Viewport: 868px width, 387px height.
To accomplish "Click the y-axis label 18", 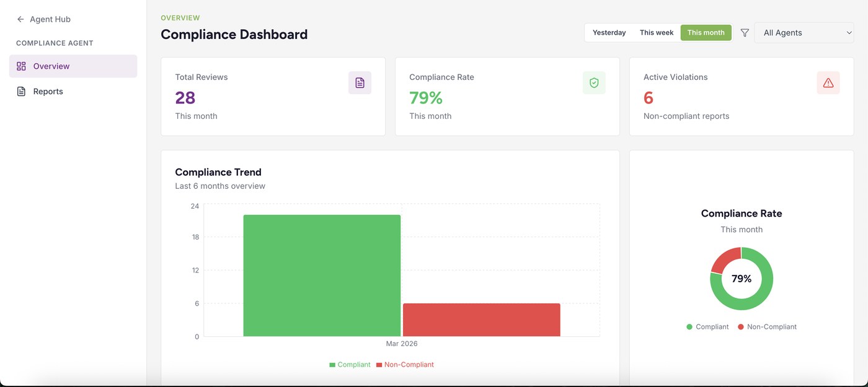I will tap(195, 237).
